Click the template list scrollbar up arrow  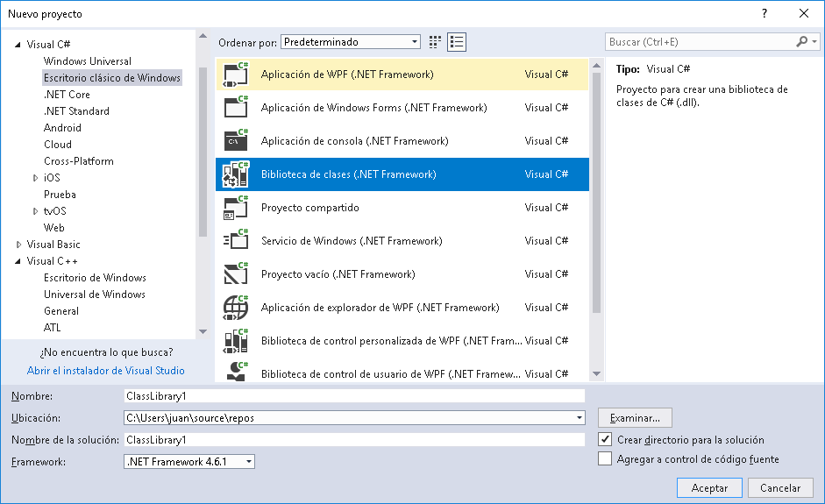[x=597, y=66]
